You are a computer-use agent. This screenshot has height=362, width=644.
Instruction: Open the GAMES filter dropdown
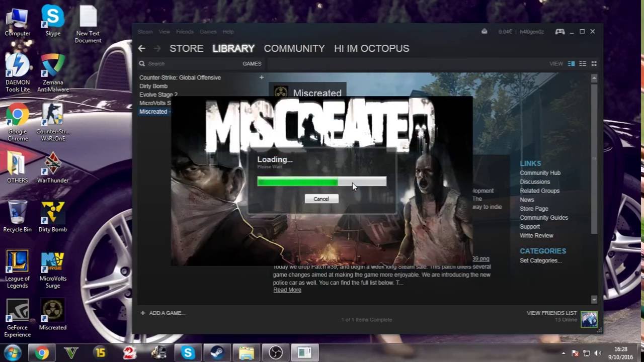[252, 64]
